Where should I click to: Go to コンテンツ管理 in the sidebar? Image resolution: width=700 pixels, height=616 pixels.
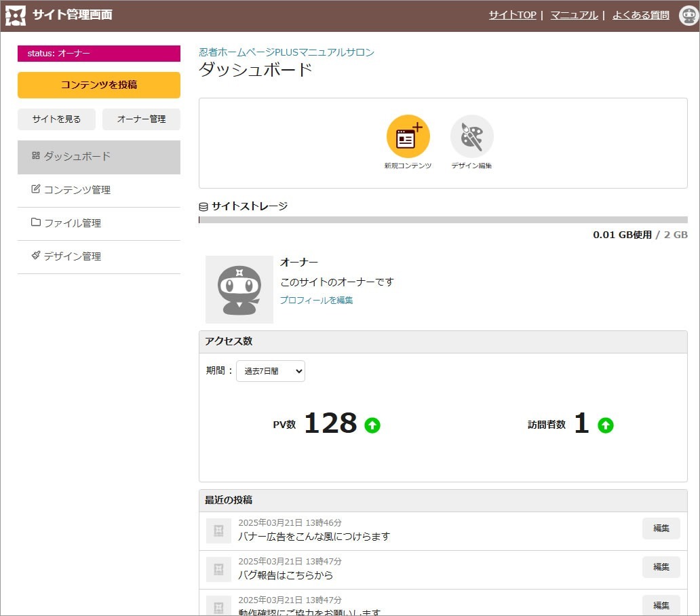[99, 190]
